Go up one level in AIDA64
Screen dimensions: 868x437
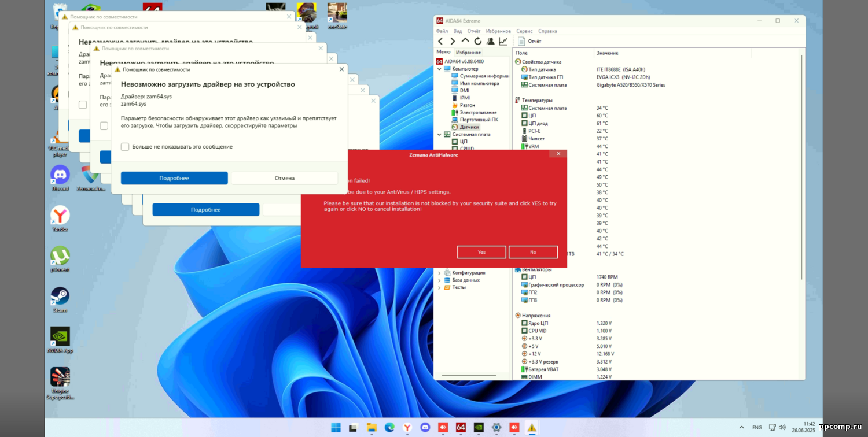pyautogui.click(x=465, y=41)
